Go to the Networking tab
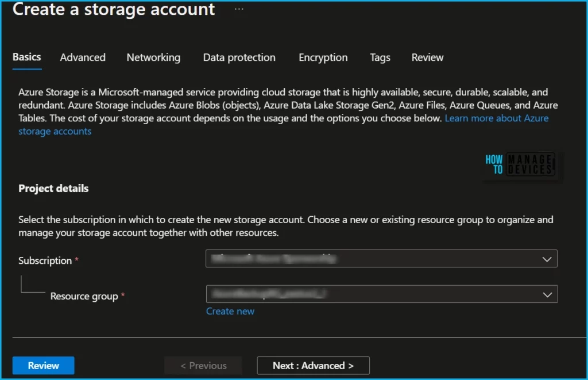This screenshot has width=588, height=380. pyautogui.click(x=153, y=57)
